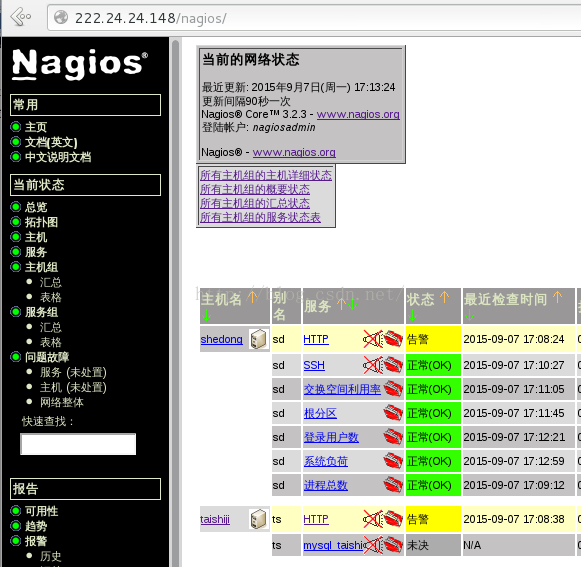The width and height of the screenshot is (581, 567).
Task: Open 主机 status page in sidebar
Action: click(x=36, y=237)
